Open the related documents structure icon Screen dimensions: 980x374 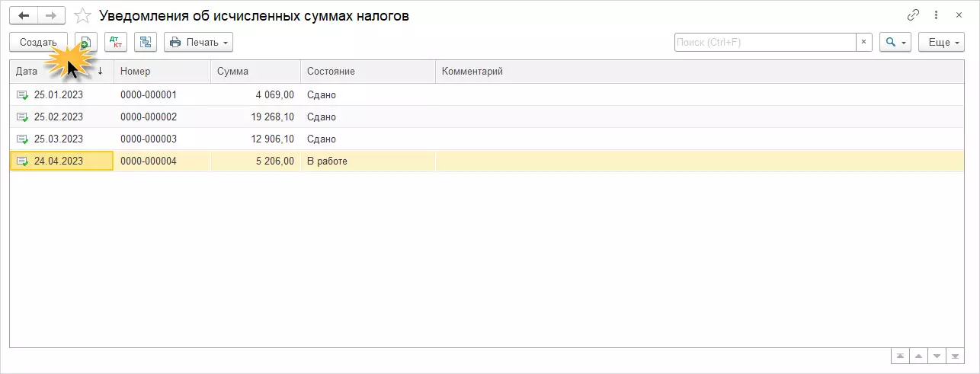[146, 43]
